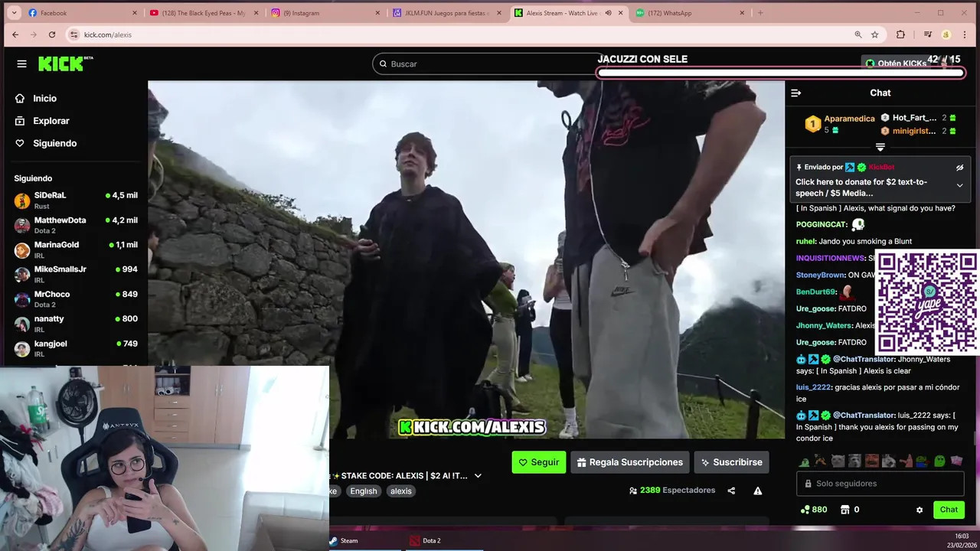Expand the pinned donation message
Screen dimensions: 980x551
click(959, 185)
